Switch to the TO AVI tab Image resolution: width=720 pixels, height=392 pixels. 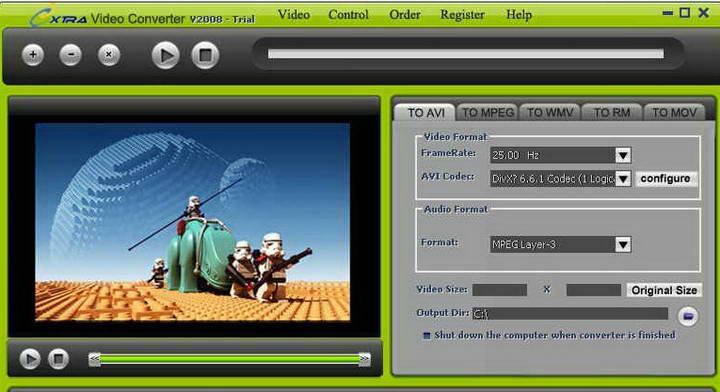(x=425, y=112)
